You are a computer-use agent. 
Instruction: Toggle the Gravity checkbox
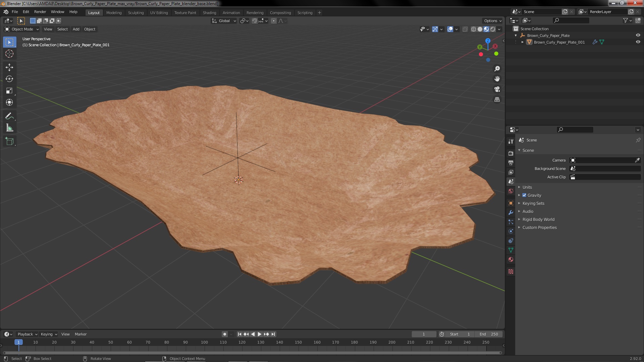[x=524, y=195]
